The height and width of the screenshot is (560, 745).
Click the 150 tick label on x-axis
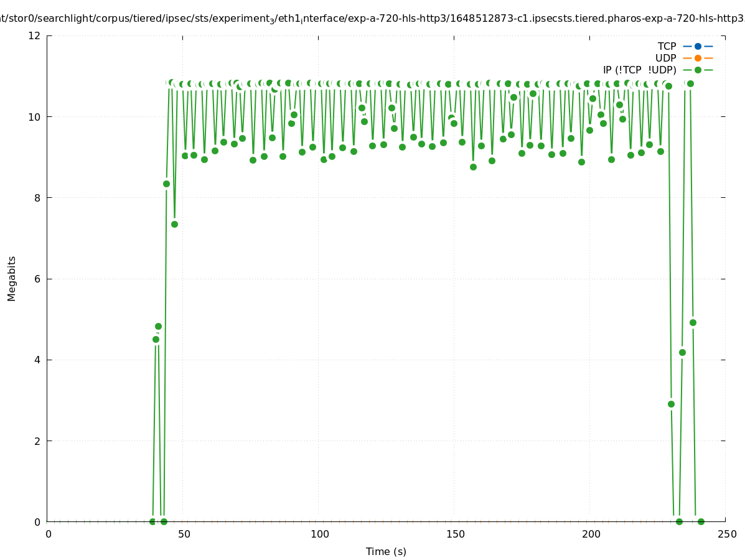point(455,534)
